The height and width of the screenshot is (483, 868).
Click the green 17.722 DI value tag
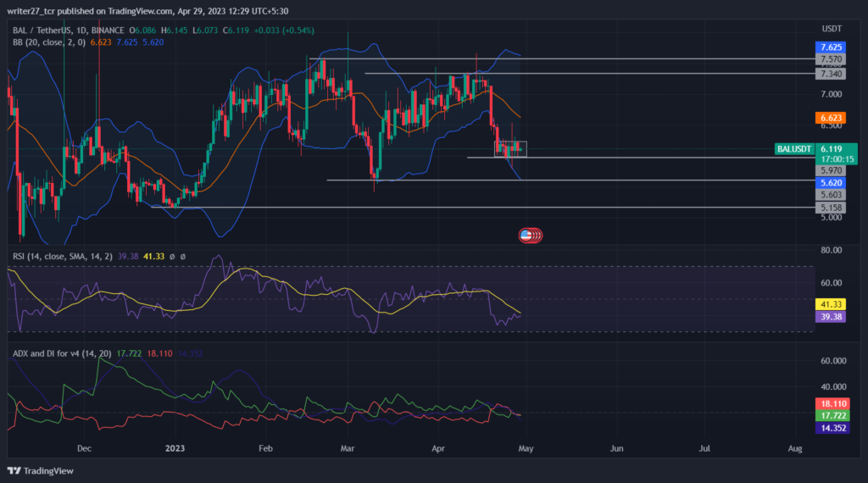pyautogui.click(x=832, y=416)
